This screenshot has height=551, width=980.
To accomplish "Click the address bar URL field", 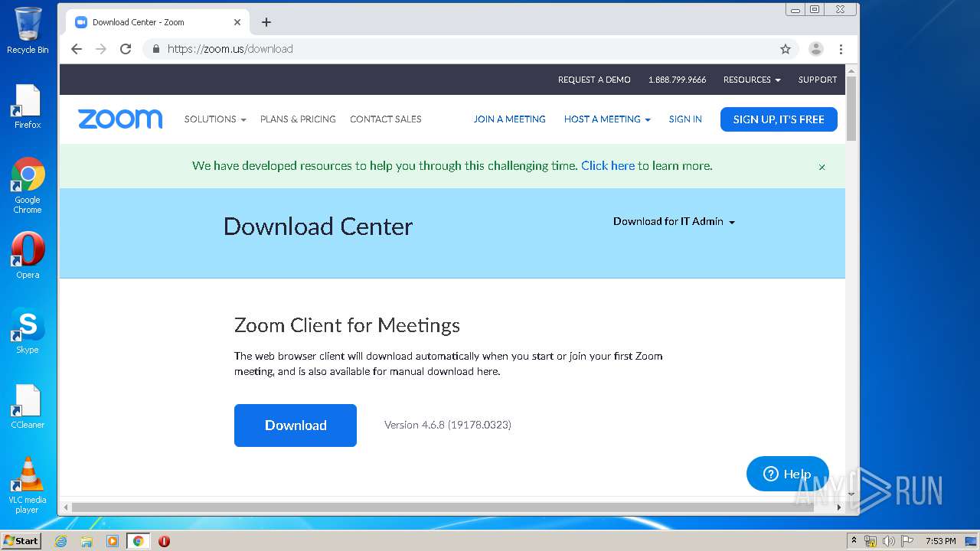I will coord(471,49).
